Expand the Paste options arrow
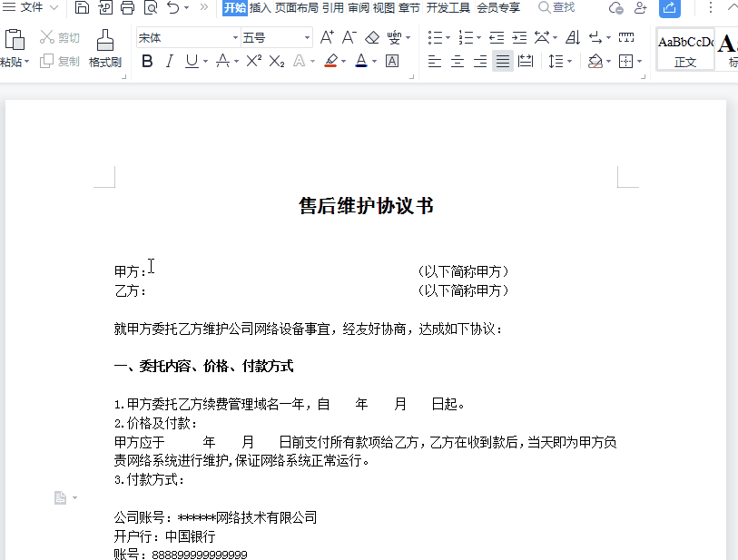Screen dimensions: 738x560 click(27, 62)
